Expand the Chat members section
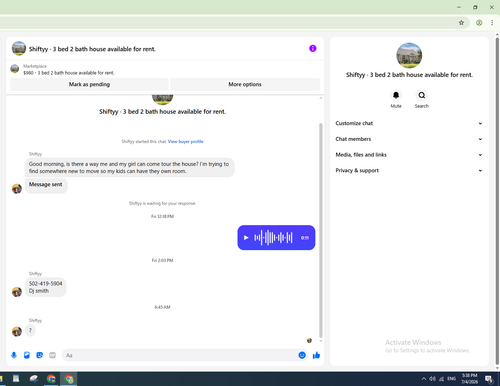500x386 pixels. click(409, 139)
